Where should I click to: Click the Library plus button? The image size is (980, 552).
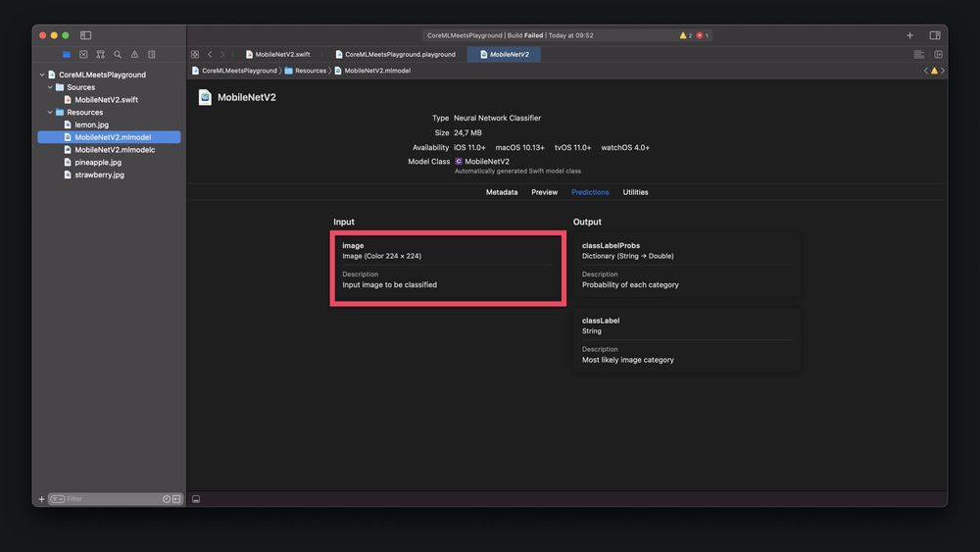[909, 35]
